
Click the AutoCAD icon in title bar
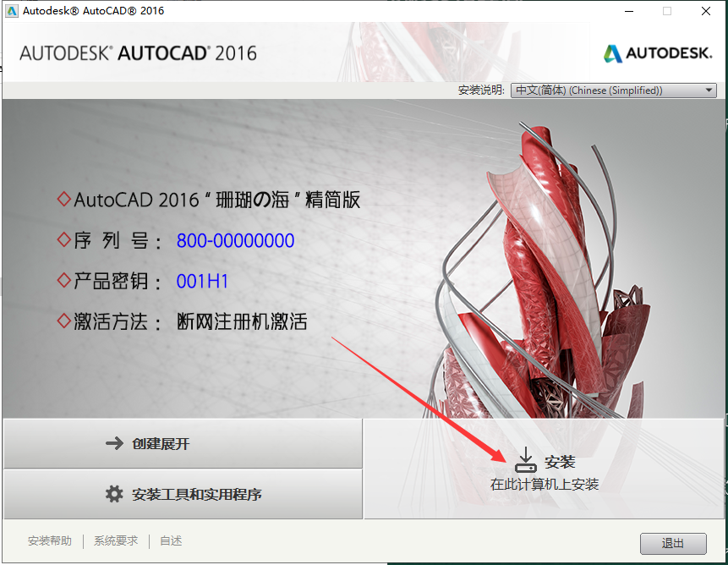tap(11, 11)
